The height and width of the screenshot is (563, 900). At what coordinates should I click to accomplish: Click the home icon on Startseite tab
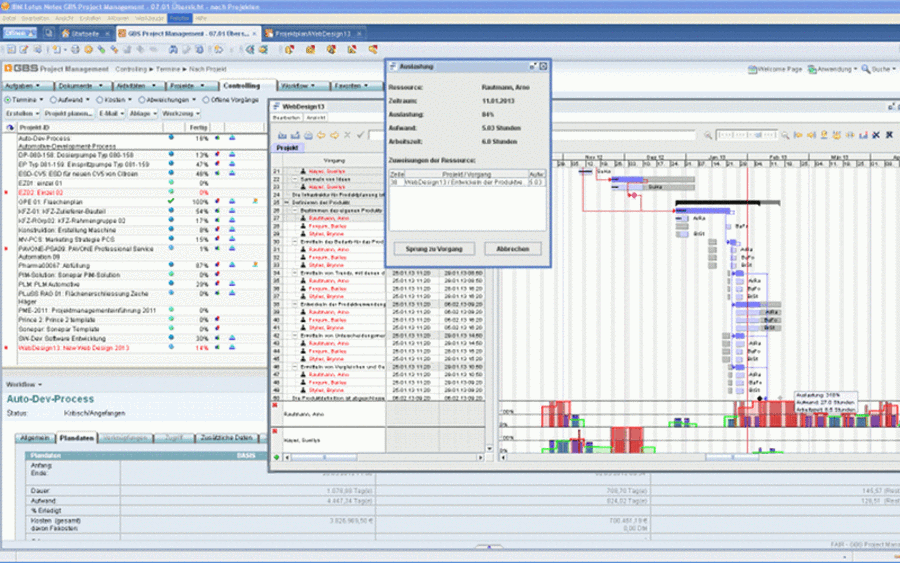[65, 34]
